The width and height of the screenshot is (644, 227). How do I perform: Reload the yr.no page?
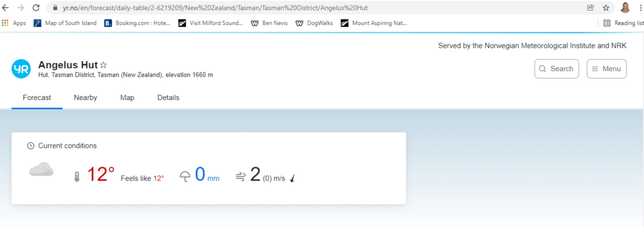(x=36, y=8)
